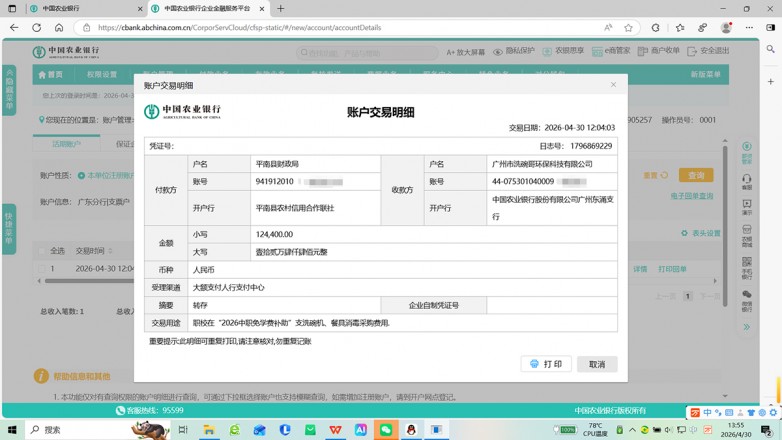Click the horizontal scrollbar under the table
Viewport: 782px width, 440px height.
90,281
